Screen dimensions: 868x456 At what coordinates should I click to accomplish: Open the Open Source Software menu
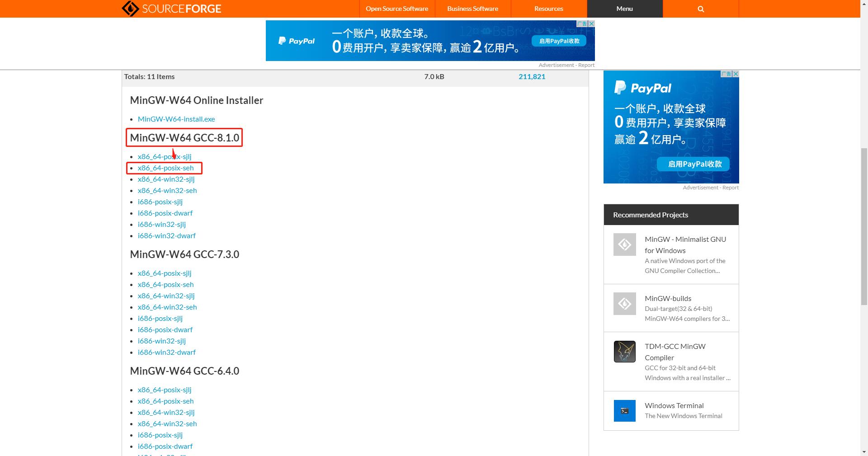click(x=397, y=9)
